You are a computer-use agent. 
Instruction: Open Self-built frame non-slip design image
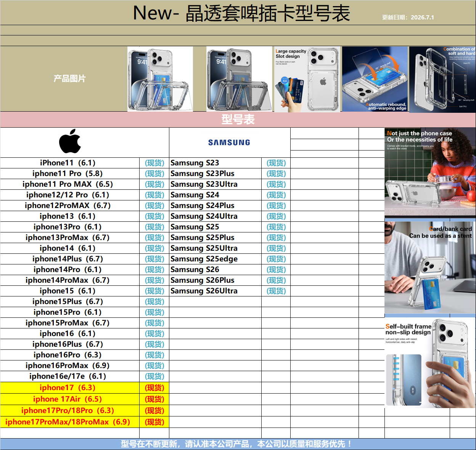coord(430,363)
